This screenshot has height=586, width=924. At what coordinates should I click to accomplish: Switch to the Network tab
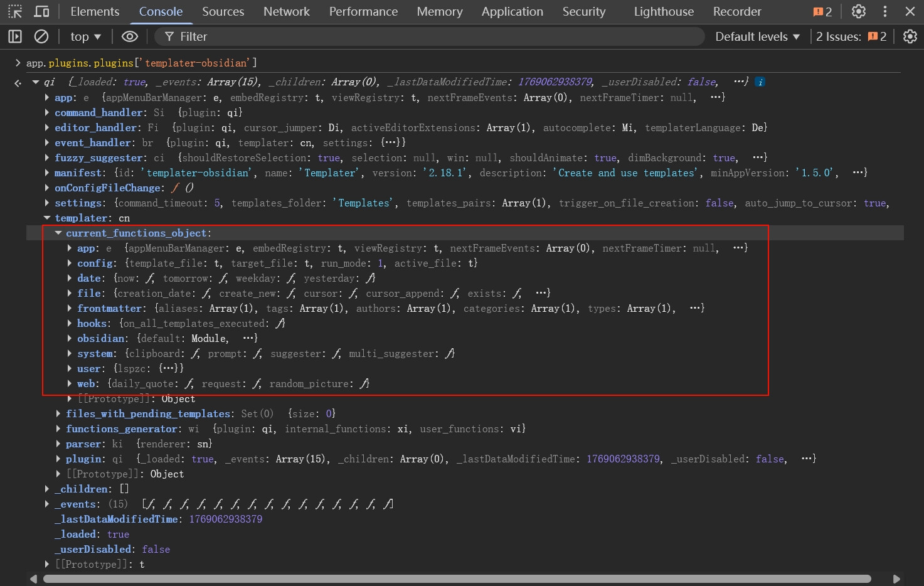(286, 11)
